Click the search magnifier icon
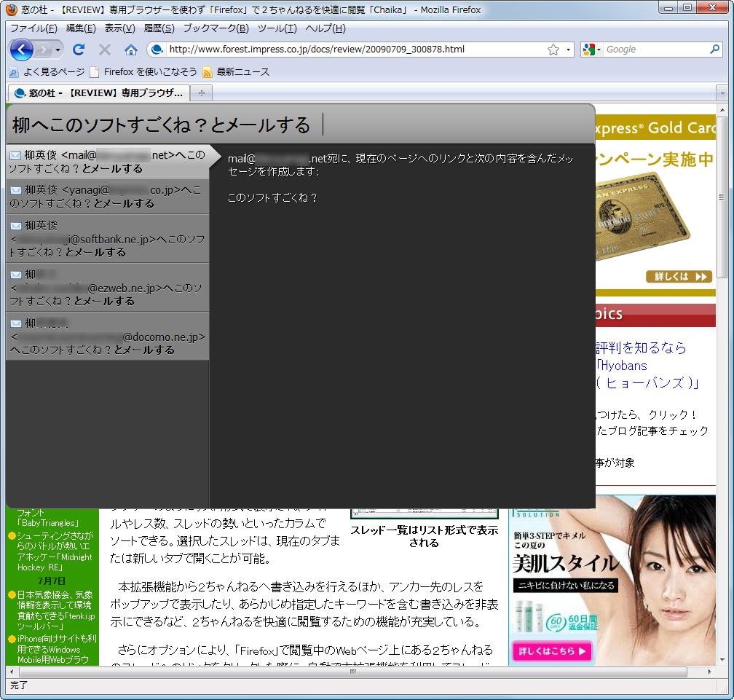 [714, 49]
